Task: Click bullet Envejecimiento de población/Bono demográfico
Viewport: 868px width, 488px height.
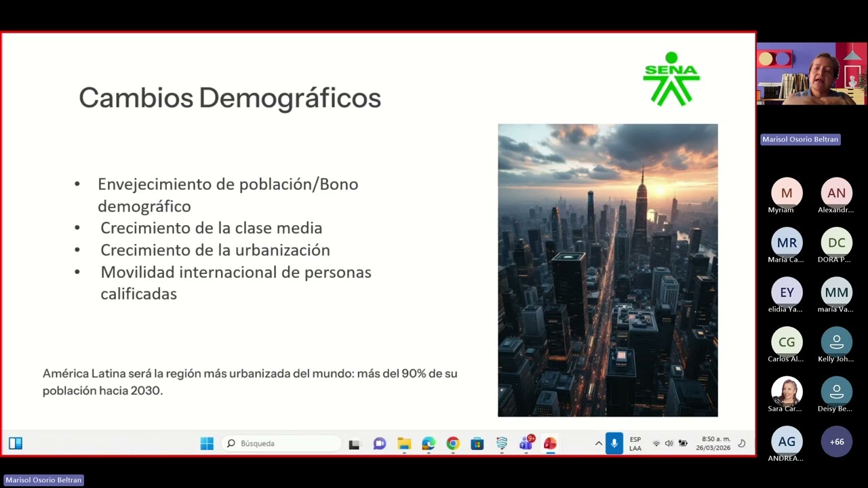Action: pos(228,195)
